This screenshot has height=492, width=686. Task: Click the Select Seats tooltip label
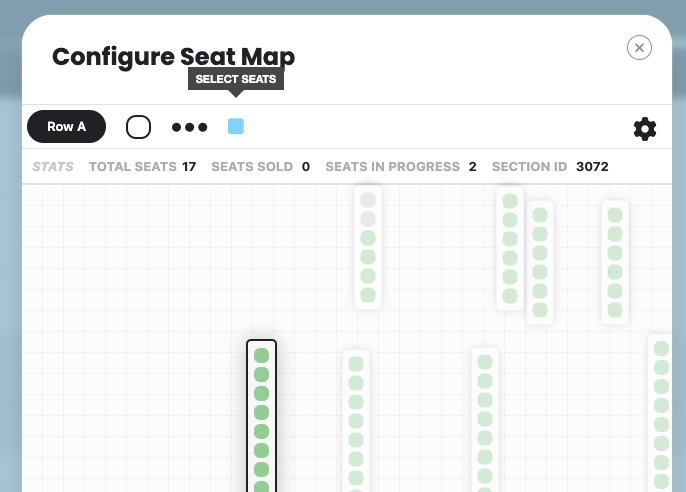236,79
